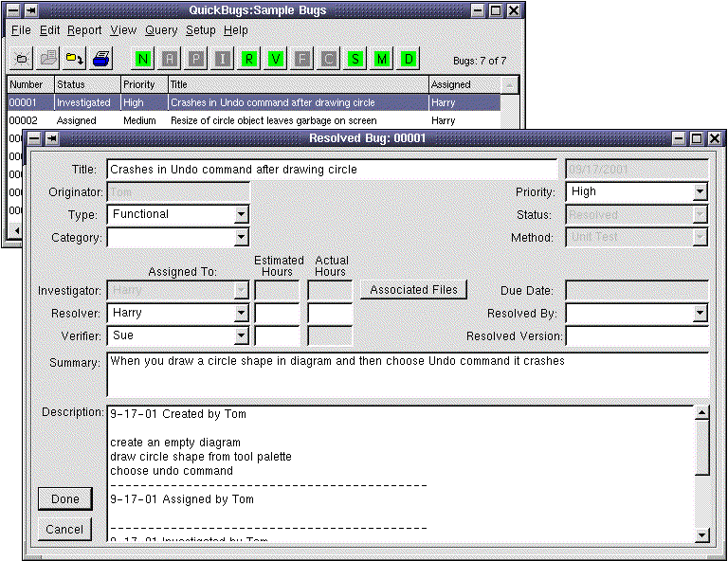Click the Cancel button
This screenshot has height=561, width=728.
[x=64, y=529]
